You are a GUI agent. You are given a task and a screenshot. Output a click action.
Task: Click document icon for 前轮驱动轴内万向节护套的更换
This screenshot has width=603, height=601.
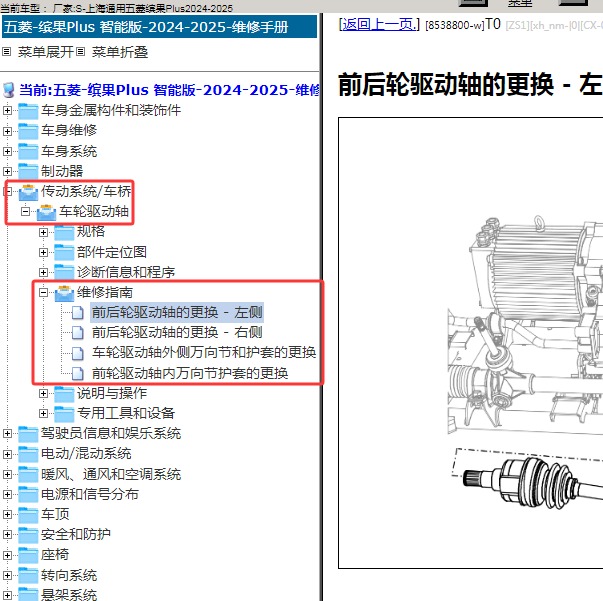78,373
